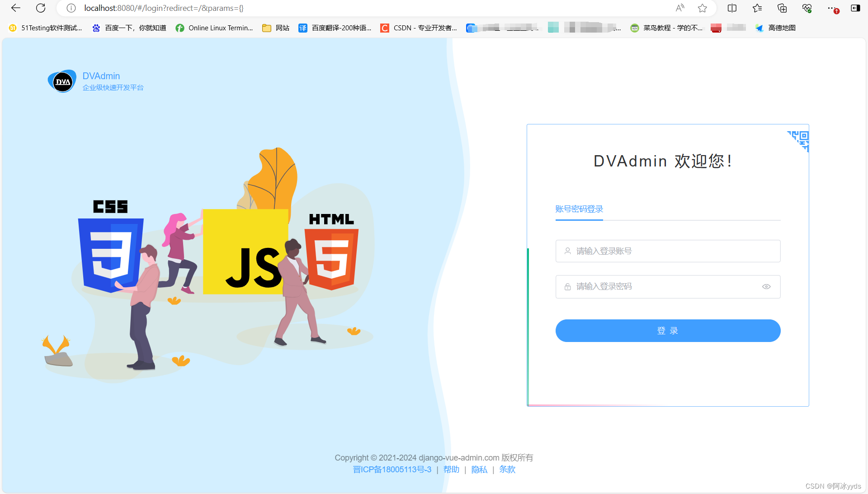
Task: Open the 高德地图 bookmark
Action: (x=776, y=28)
